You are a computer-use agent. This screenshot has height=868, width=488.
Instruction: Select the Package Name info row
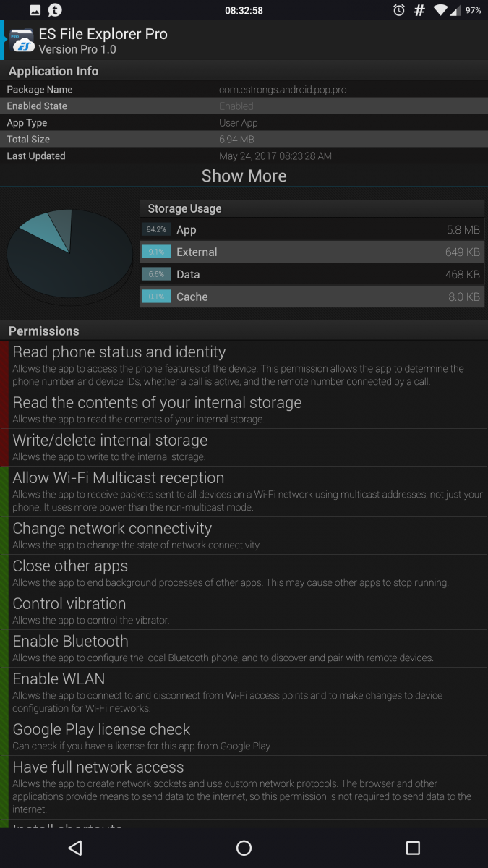point(244,90)
